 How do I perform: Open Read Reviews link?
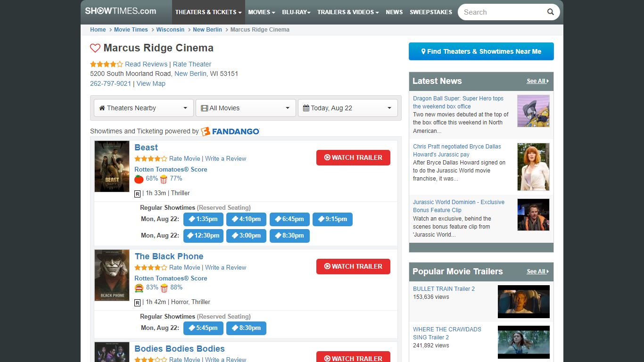click(146, 64)
